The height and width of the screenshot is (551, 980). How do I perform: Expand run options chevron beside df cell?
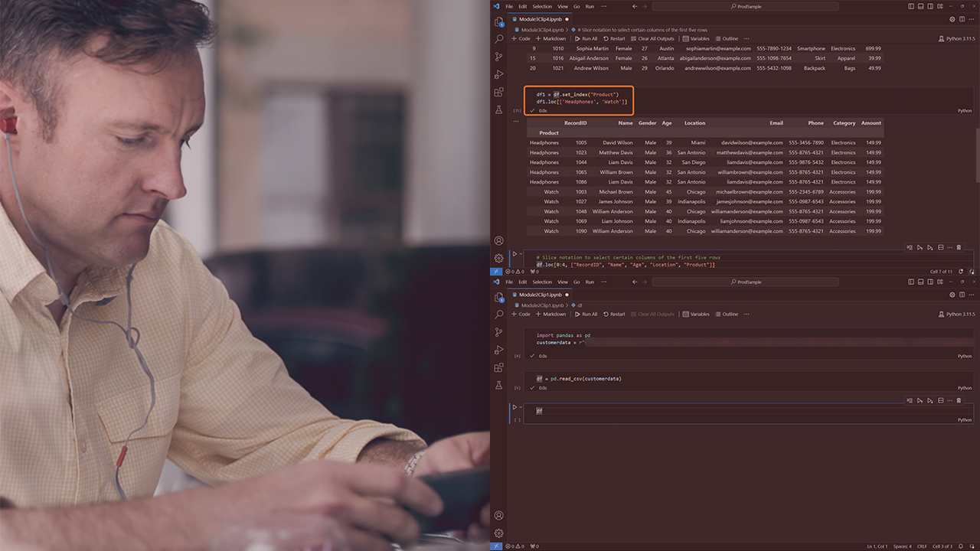[521, 407]
